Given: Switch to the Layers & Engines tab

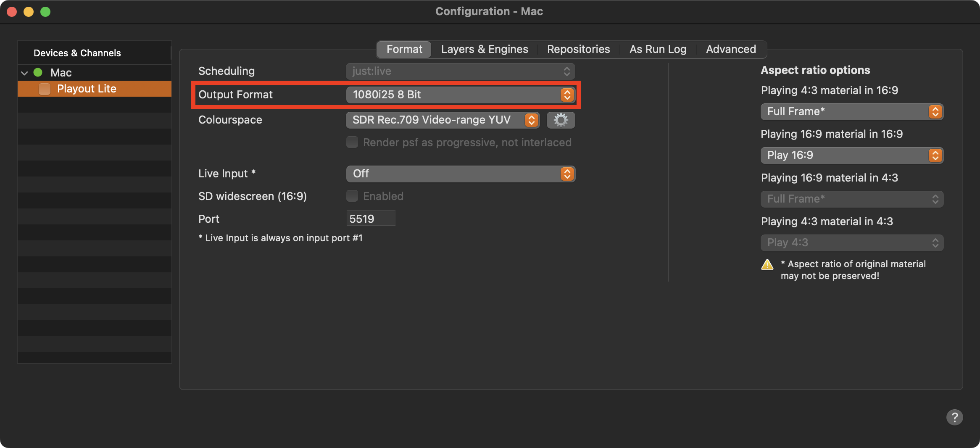Looking at the screenshot, I should (485, 49).
